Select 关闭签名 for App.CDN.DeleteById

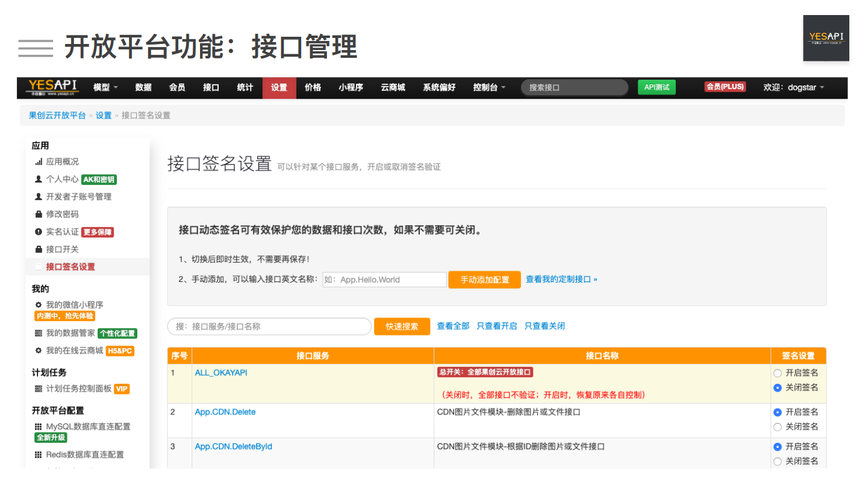(778, 461)
